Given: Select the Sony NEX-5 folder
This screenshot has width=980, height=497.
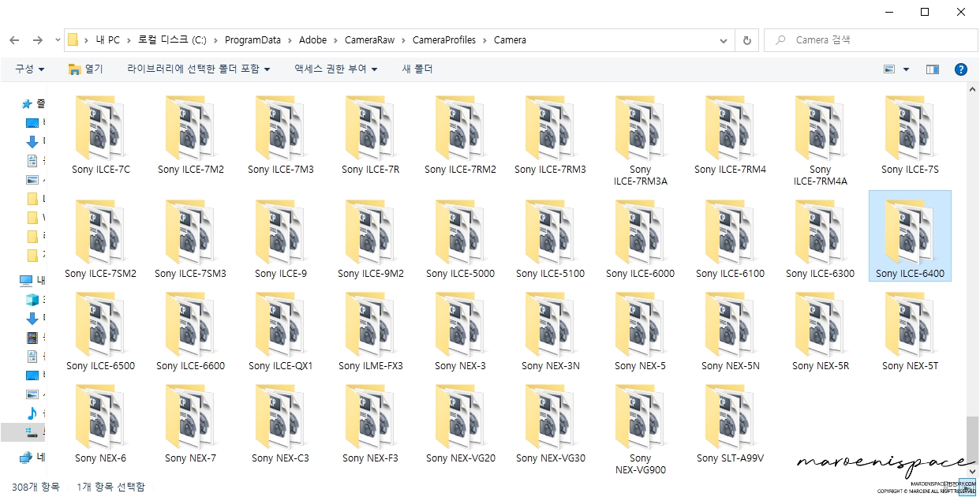Looking at the screenshot, I should coord(640,331).
